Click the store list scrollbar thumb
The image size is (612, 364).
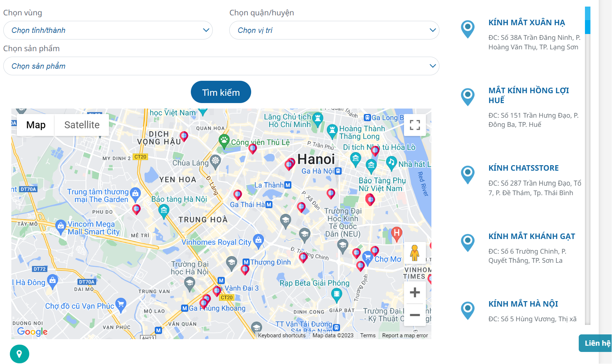(x=588, y=20)
